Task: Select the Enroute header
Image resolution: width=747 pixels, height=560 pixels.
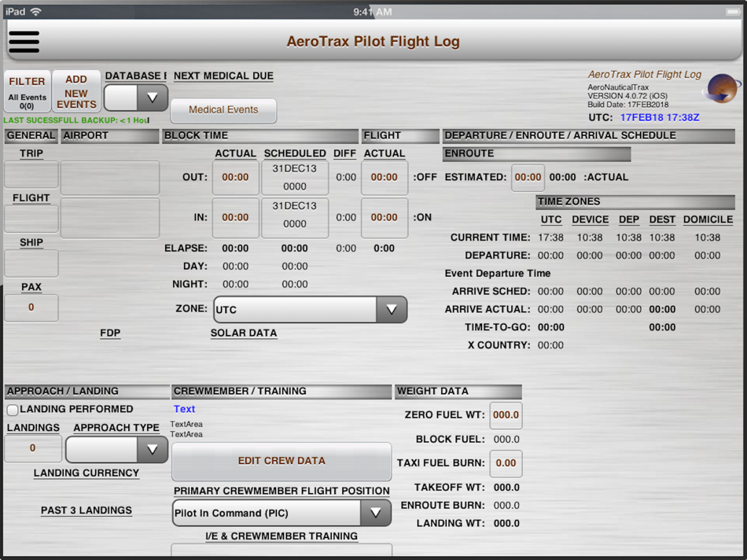Action: tap(536, 154)
